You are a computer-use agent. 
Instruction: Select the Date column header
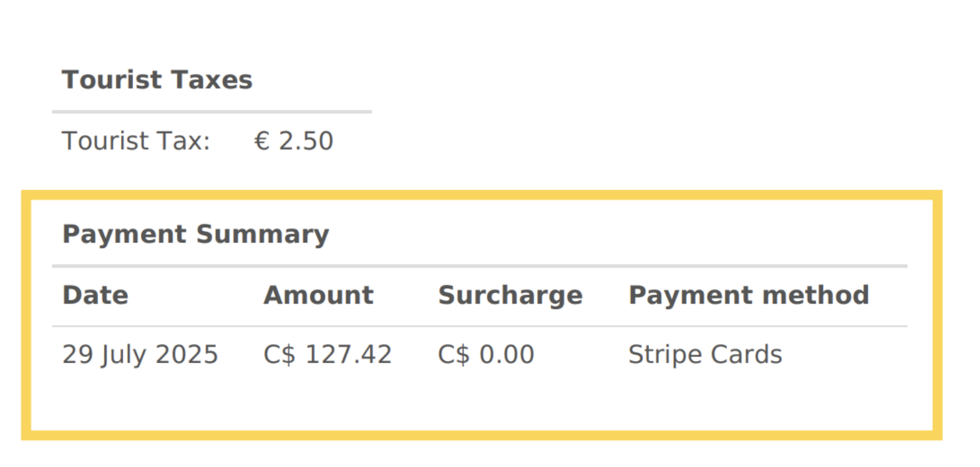[x=95, y=295]
